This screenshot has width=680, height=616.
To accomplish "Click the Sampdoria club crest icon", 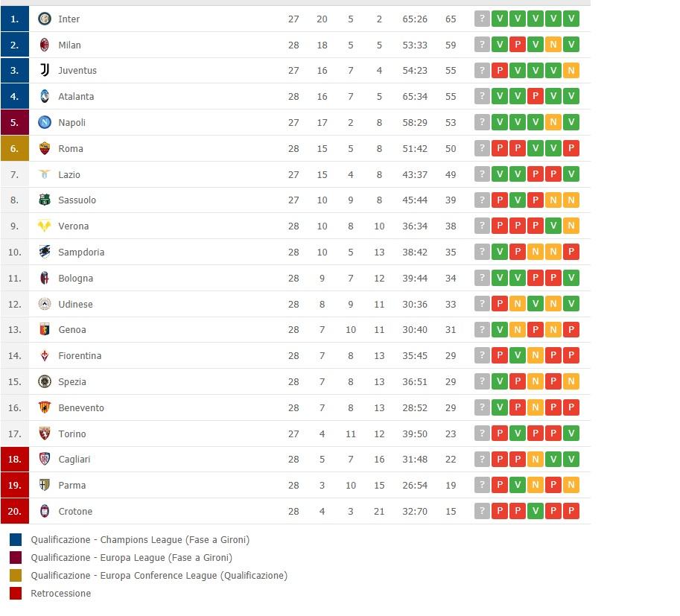I will (x=44, y=252).
